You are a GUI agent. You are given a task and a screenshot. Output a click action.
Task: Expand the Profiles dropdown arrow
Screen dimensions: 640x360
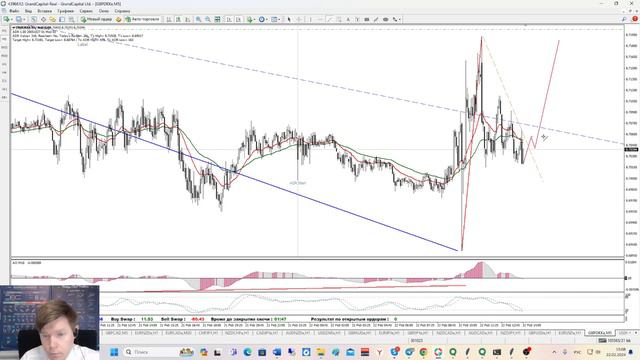pos(24,19)
